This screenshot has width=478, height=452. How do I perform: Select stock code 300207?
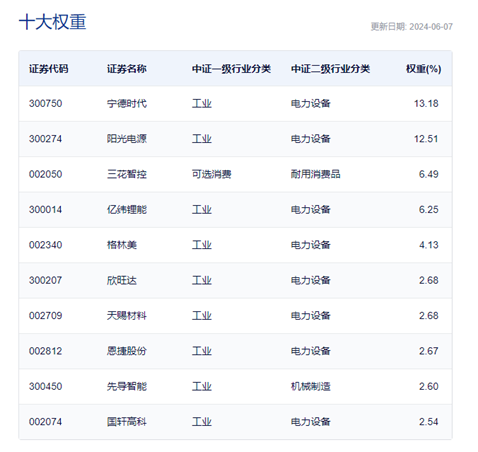45,280
